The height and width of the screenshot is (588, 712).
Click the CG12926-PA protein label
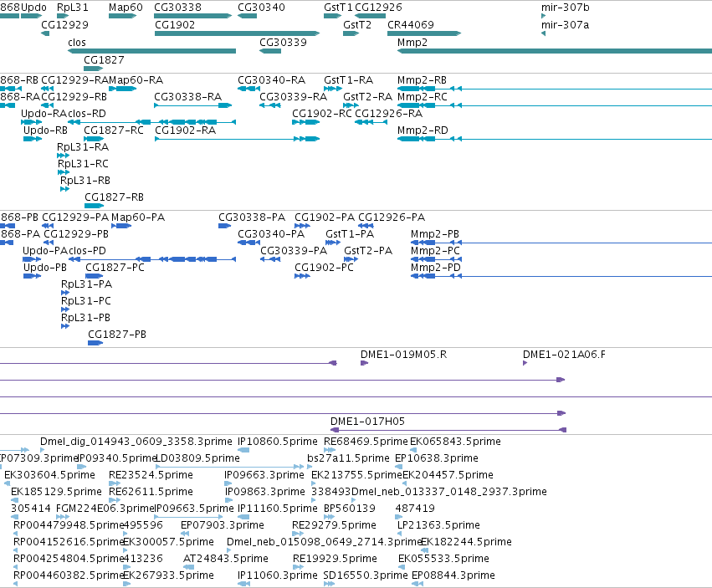point(392,218)
